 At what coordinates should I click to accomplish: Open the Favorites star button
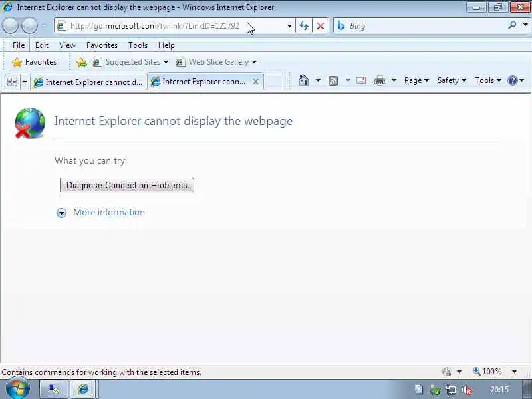coord(34,62)
